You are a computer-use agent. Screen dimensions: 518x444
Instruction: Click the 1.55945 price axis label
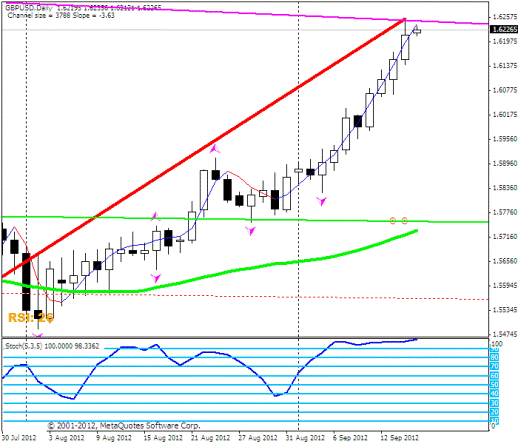(x=505, y=285)
